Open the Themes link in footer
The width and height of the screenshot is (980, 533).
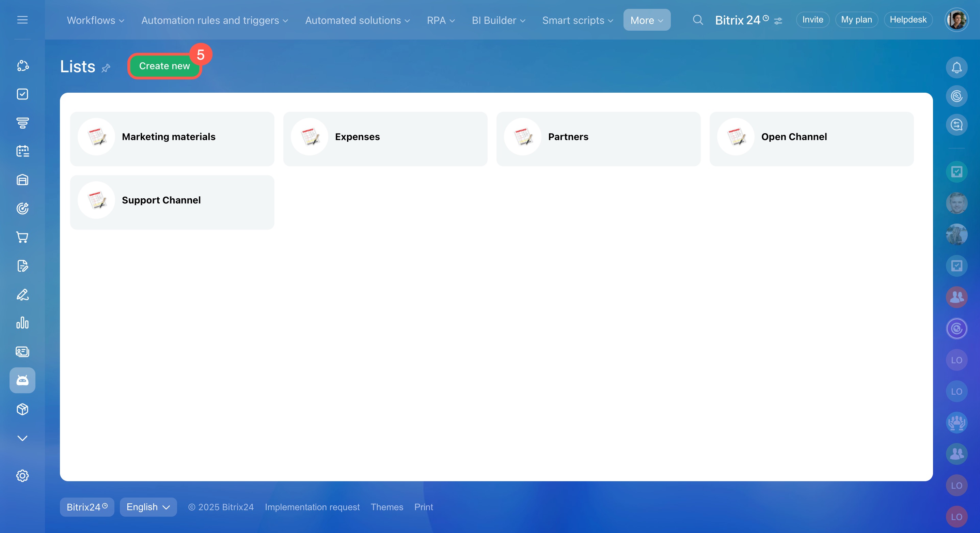pyautogui.click(x=387, y=507)
